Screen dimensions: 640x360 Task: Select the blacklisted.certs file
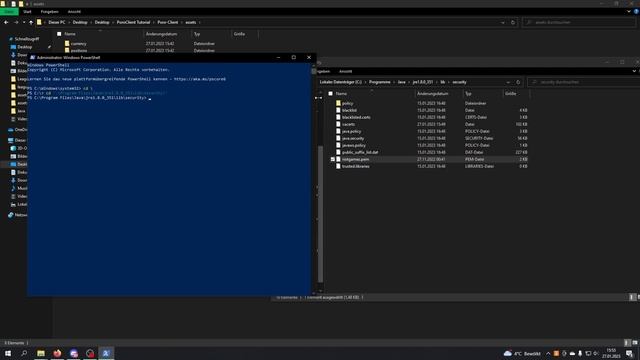356,118
